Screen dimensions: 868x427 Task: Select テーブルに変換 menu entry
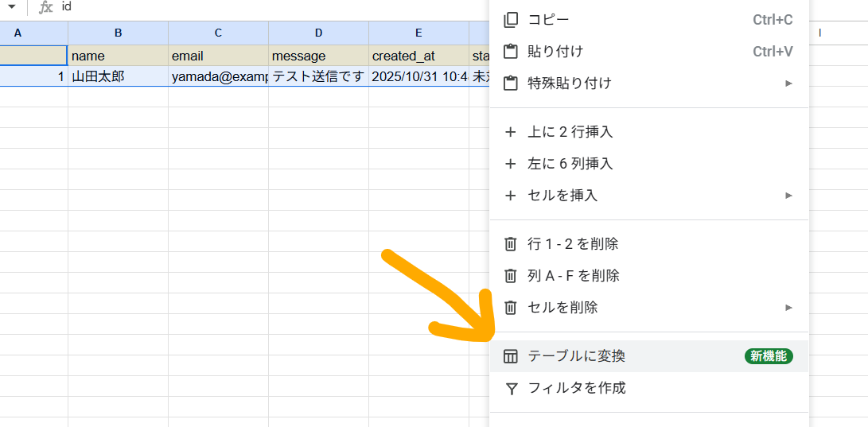click(648, 357)
